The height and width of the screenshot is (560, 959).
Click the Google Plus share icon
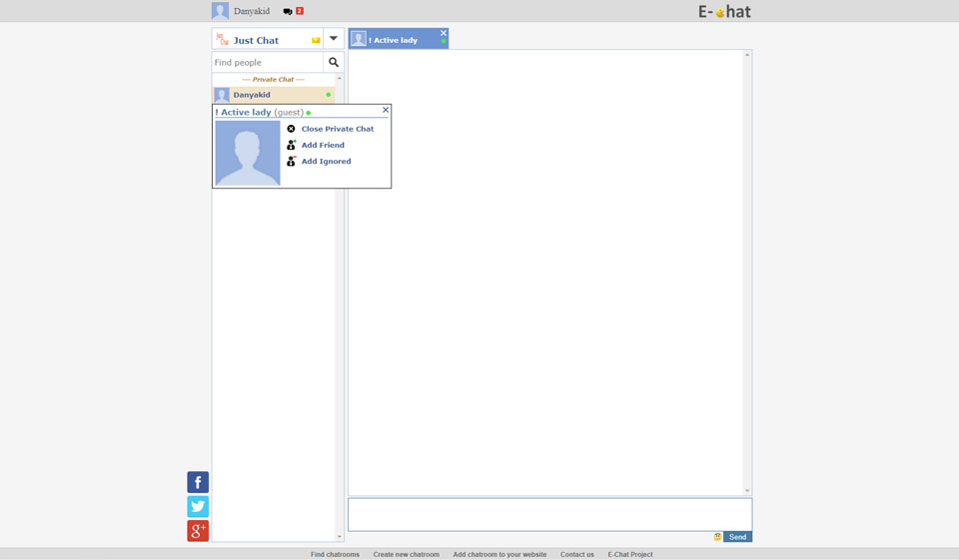pyautogui.click(x=198, y=531)
